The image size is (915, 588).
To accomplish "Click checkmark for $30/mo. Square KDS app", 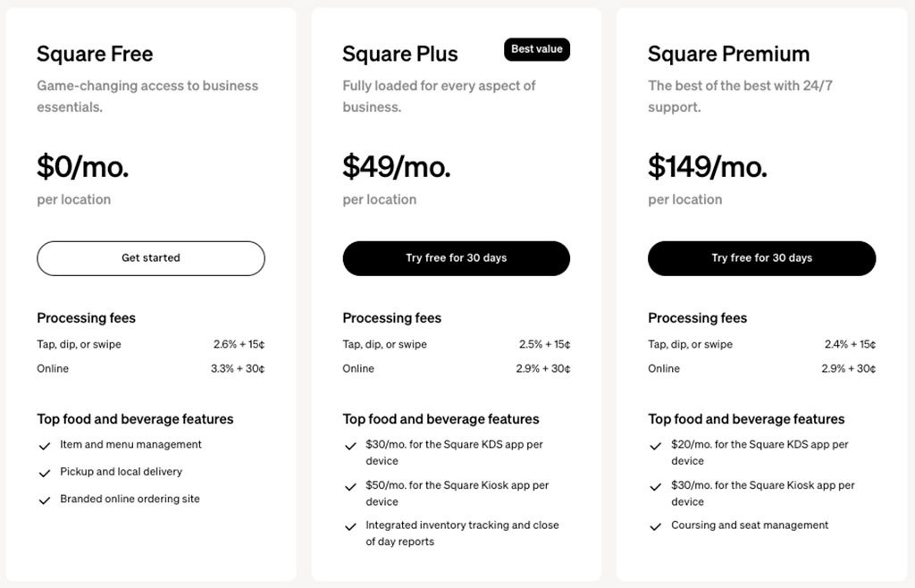I will pos(350,446).
